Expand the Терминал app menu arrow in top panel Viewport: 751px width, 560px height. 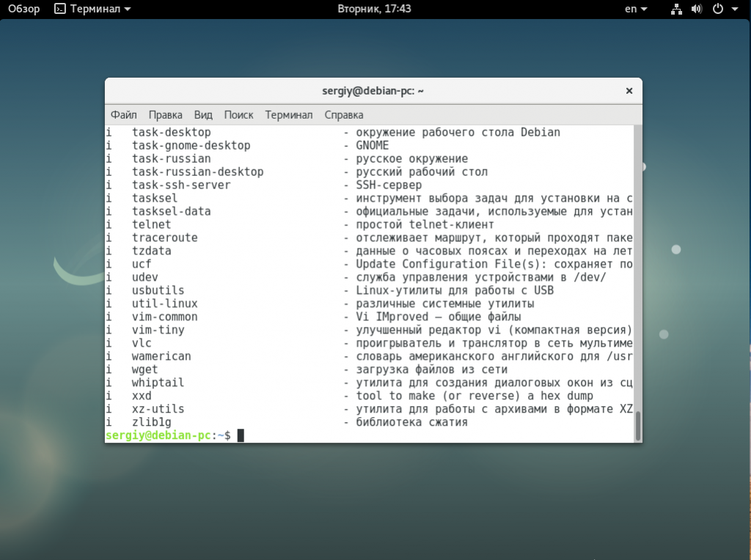[128, 10]
